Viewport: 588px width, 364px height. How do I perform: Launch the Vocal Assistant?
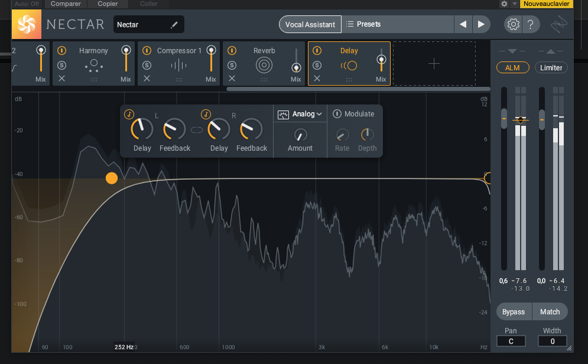pos(310,24)
